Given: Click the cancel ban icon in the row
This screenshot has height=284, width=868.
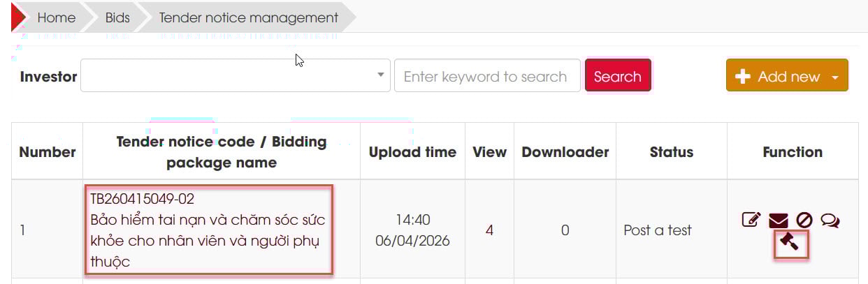Looking at the screenshot, I should point(804,221).
